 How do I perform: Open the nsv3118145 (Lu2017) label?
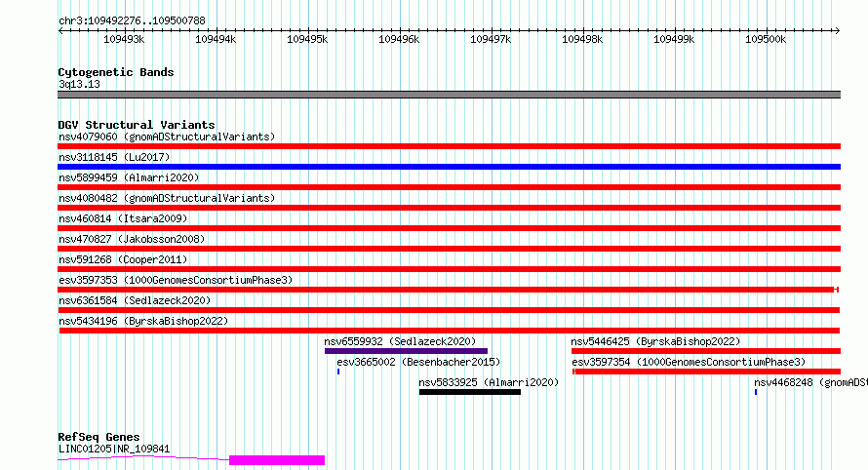click(x=114, y=157)
